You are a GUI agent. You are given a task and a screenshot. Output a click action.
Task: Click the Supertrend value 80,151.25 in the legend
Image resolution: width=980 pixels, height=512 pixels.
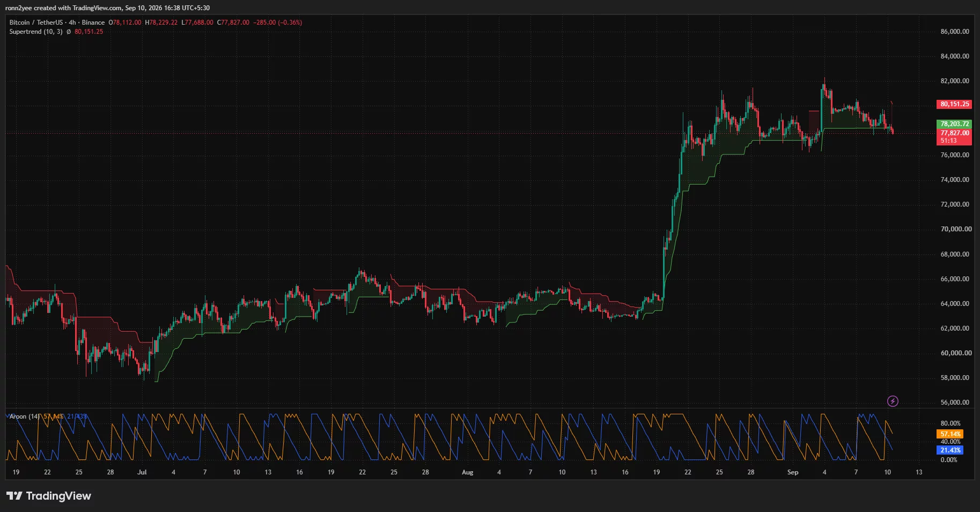89,32
